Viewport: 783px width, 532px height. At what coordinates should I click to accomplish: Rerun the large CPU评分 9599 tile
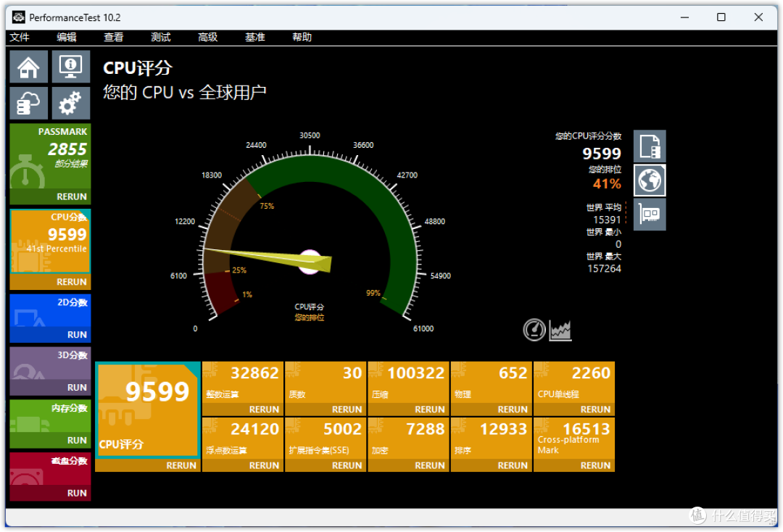(181, 465)
